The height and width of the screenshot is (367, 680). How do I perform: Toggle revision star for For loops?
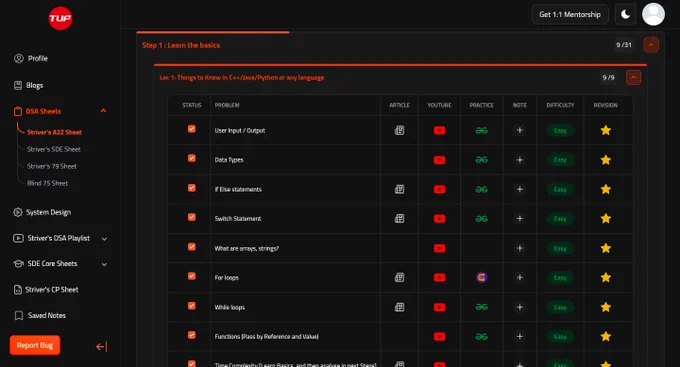coord(606,278)
